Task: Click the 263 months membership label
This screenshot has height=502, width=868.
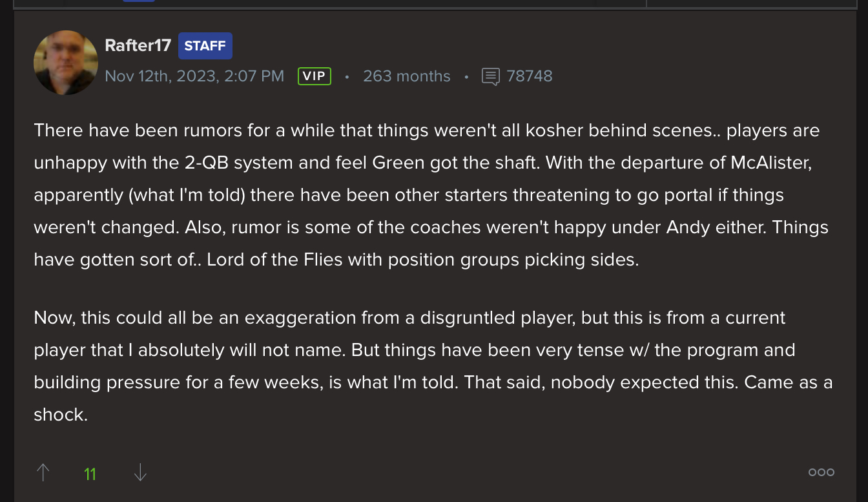Action: tap(406, 76)
